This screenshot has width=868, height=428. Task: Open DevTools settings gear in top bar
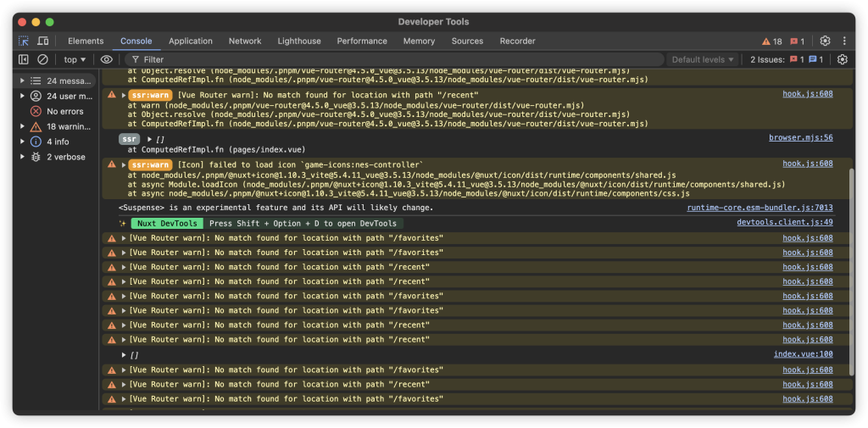click(825, 41)
